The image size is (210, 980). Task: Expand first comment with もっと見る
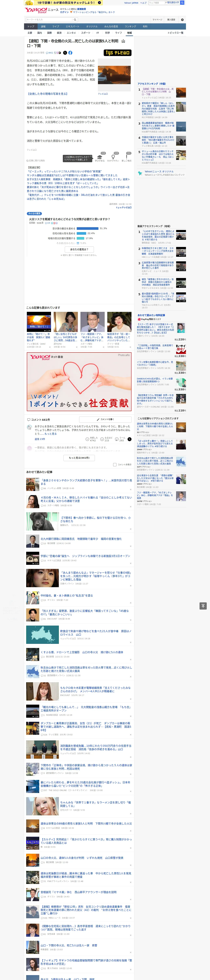tap(50, 434)
